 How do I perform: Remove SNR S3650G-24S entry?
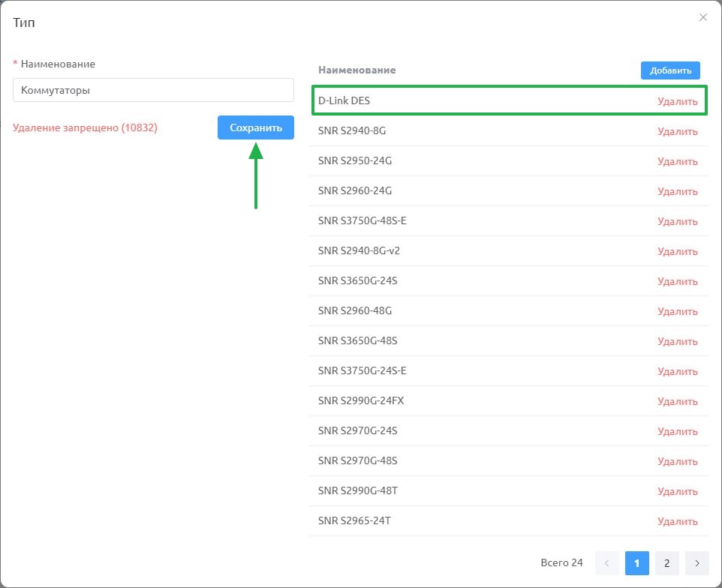[677, 281]
